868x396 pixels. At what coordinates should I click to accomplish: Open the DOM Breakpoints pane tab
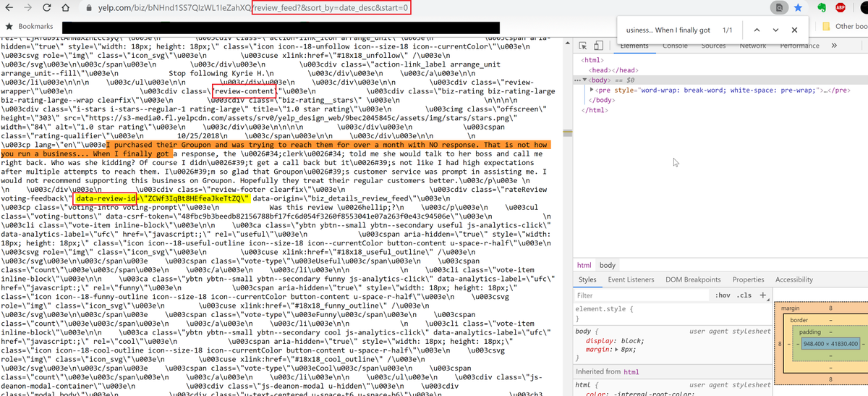pos(693,279)
